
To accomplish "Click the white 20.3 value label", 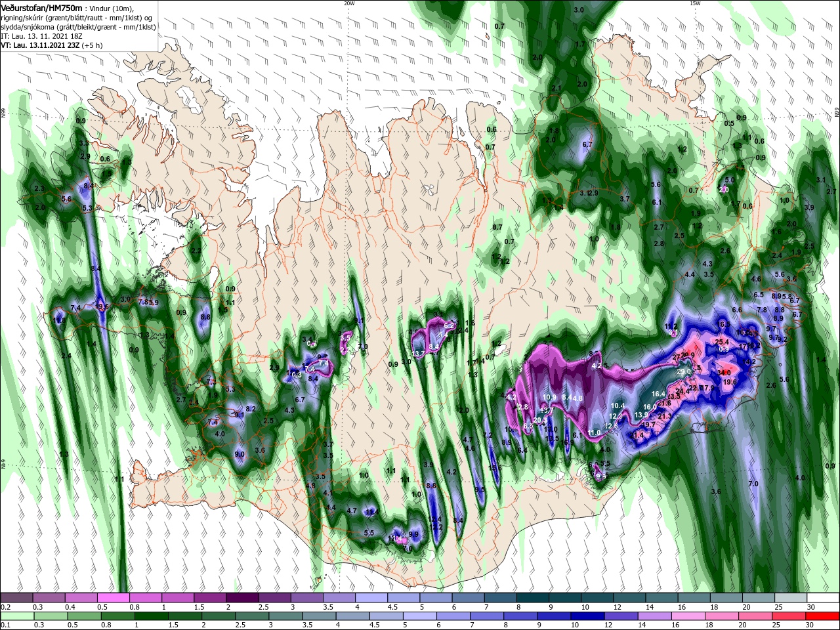I will (540, 421).
